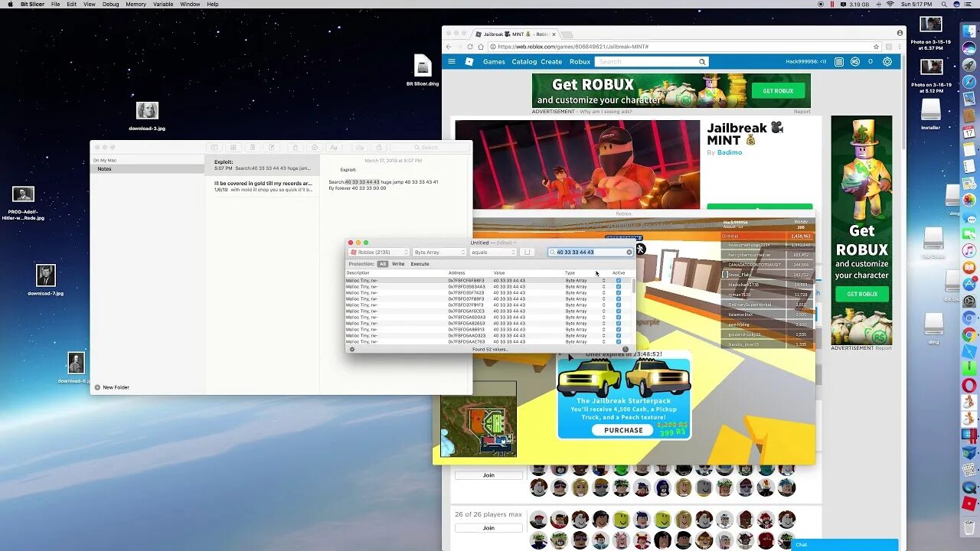Switch Notes to gallery view icon
The width and height of the screenshot is (980, 551).
(233, 148)
